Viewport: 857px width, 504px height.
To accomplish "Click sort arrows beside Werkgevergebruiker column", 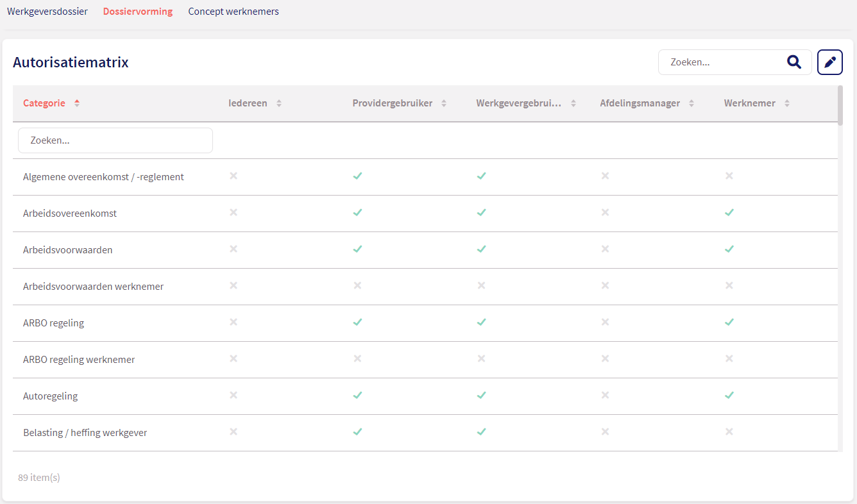I will click(573, 103).
